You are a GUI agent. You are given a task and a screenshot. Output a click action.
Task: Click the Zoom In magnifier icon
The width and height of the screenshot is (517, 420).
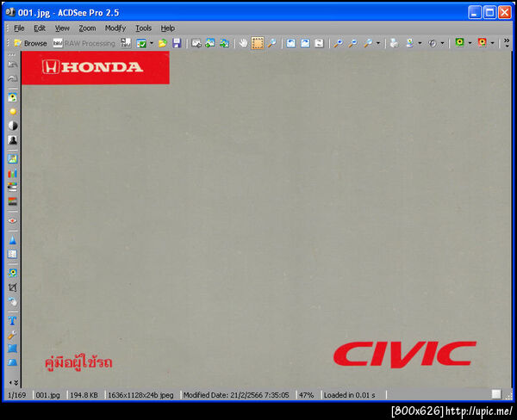339,43
